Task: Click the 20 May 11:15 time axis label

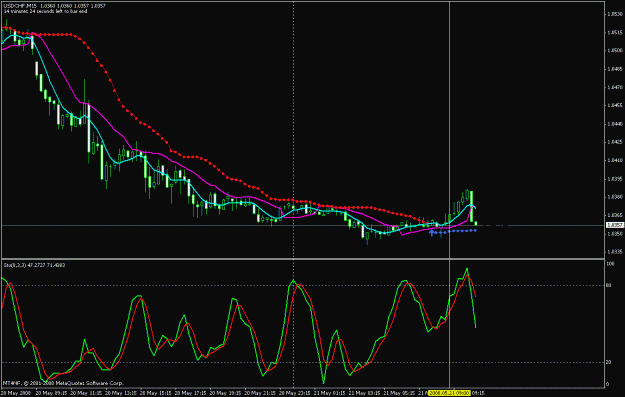Action: pos(85,393)
